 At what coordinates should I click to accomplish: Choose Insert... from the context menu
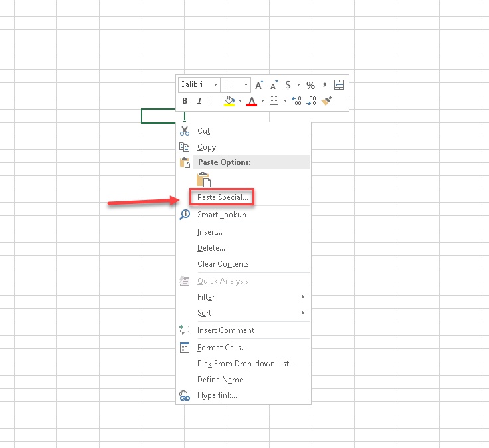[x=244, y=232]
